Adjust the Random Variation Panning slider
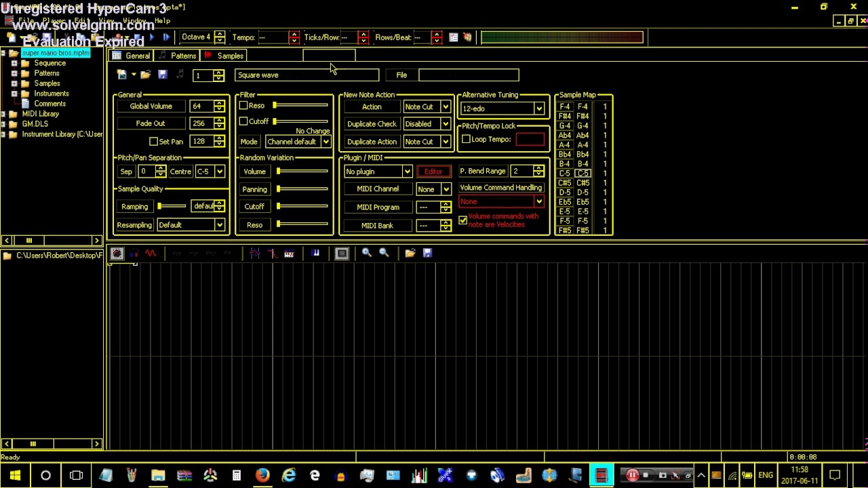Screen dimensions: 868x488 coord(302,189)
